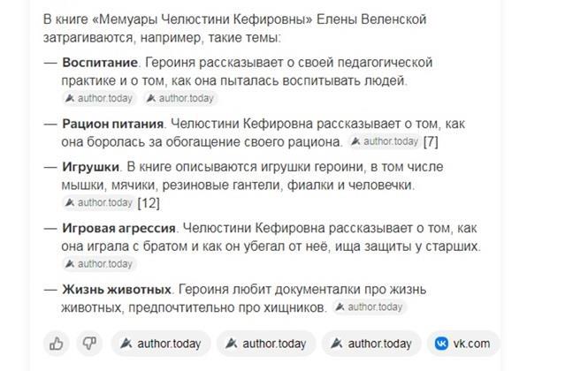Open author.today citation after Жизнь животных text

tap(370, 307)
